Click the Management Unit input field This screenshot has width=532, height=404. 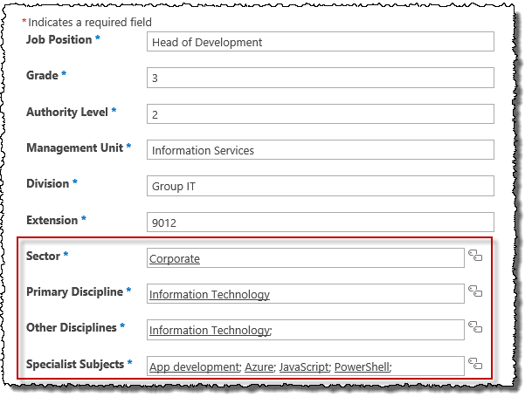coord(321,150)
